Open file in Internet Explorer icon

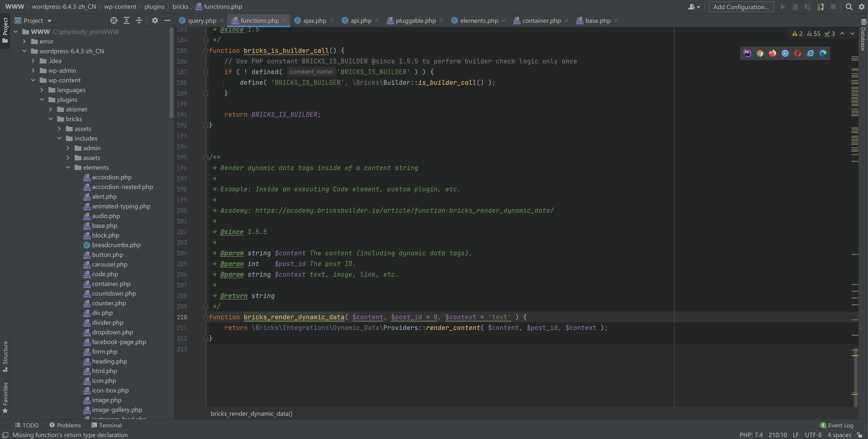click(x=810, y=53)
